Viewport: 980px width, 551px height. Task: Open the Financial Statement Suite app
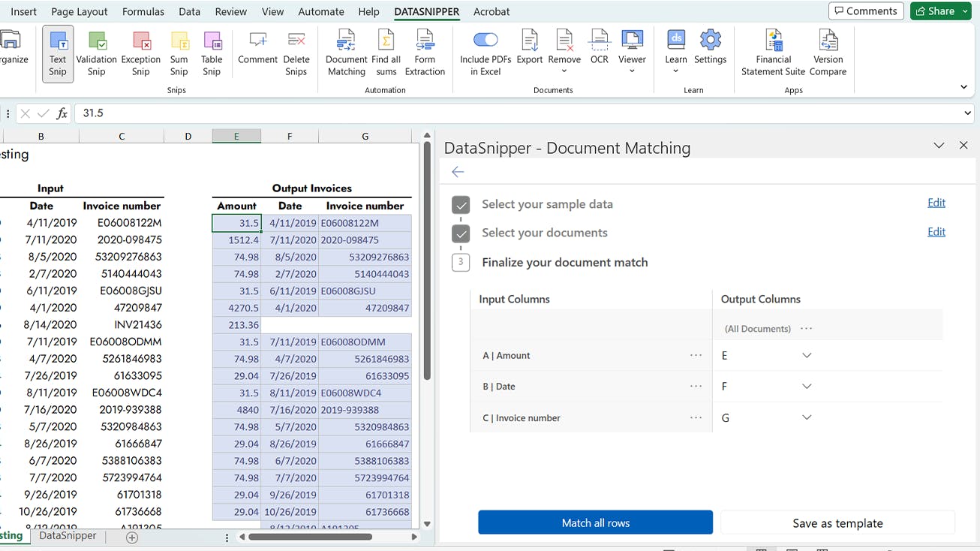click(772, 53)
